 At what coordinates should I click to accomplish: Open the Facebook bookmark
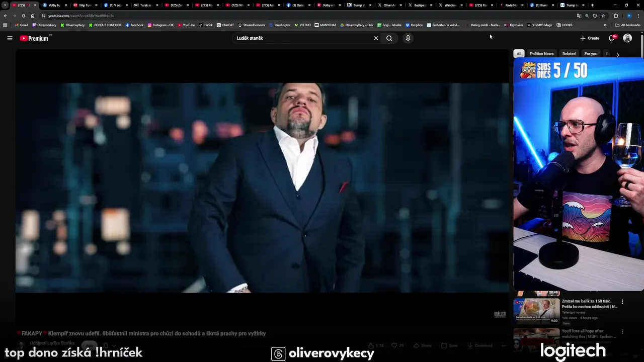pyautogui.click(x=134, y=25)
